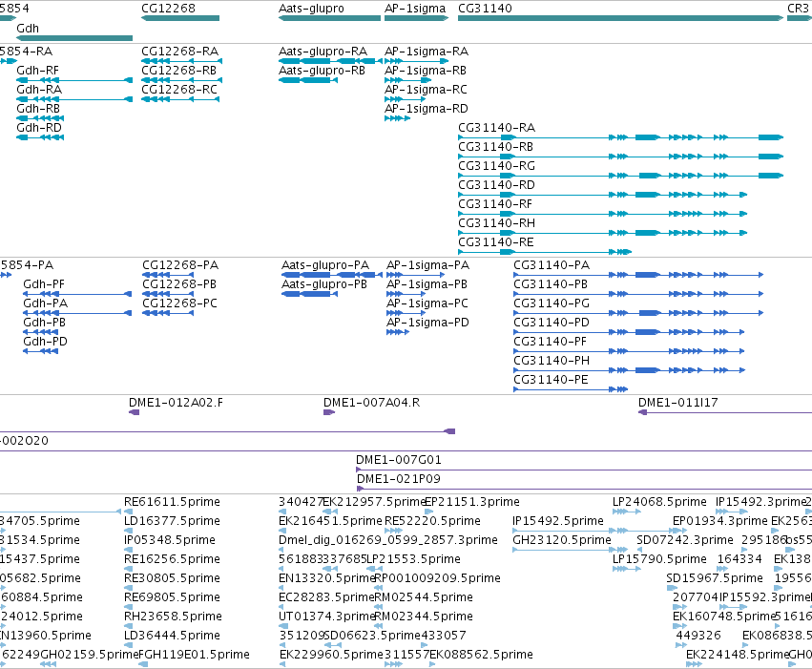Click EST RE30805.5prime label
The width and height of the screenshot is (812, 669).
click(172, 578)
